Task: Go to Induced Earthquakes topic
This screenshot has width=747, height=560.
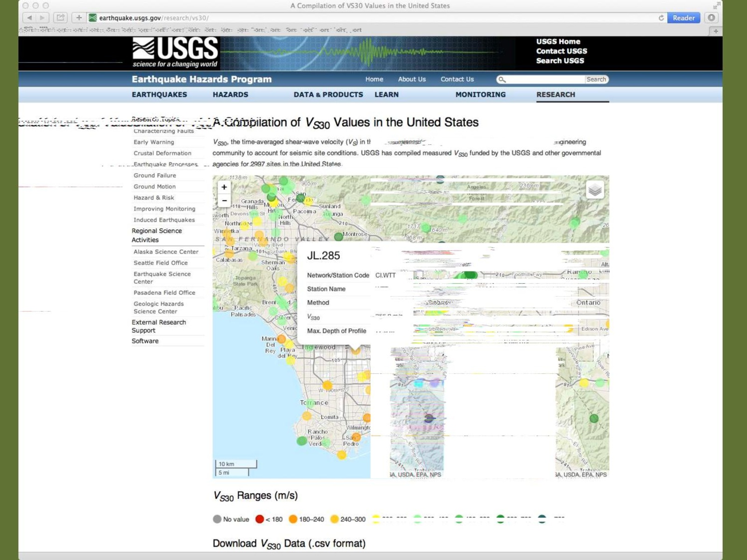Action: (164, 220)
